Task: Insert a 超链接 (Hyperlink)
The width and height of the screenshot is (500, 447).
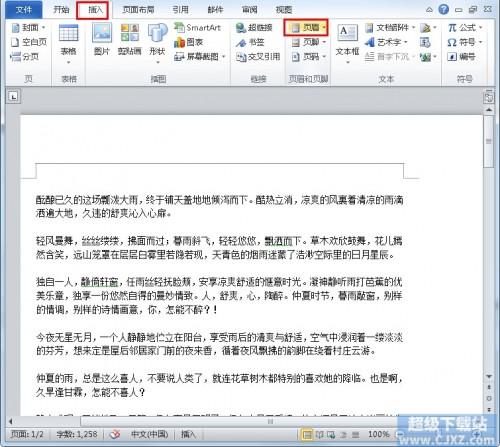Action: click(254, 28)
